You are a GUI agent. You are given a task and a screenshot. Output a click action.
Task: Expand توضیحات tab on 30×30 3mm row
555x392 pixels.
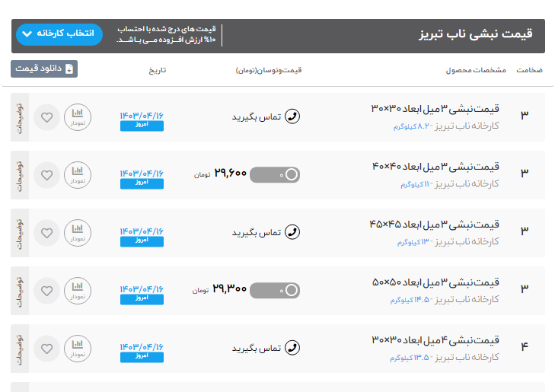tap(21, 117)
